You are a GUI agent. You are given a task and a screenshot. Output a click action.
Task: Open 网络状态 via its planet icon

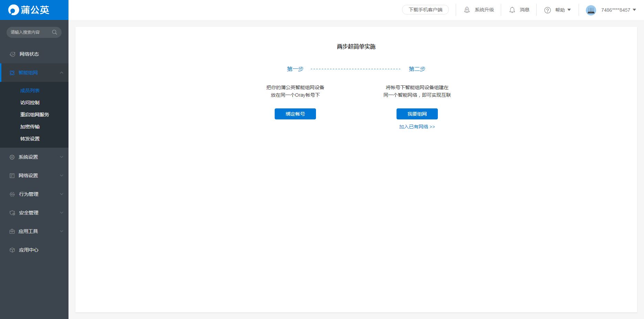(12, 54)
